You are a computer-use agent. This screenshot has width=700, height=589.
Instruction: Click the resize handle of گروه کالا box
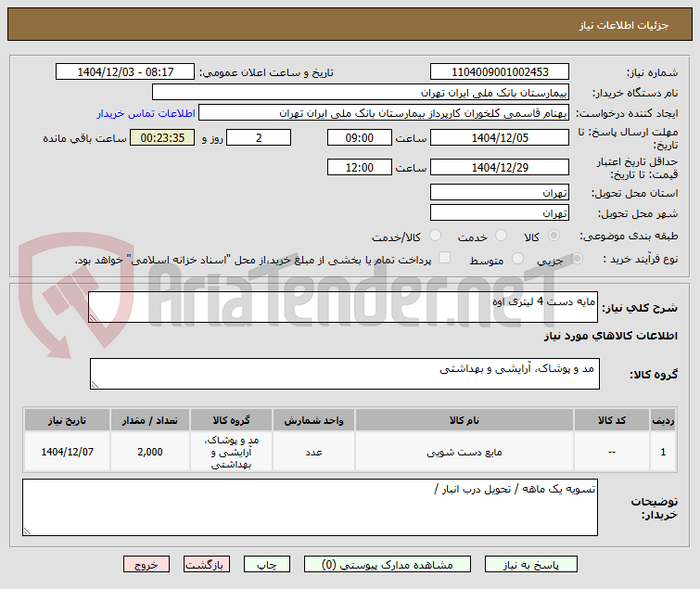click(x=95, y=385)
